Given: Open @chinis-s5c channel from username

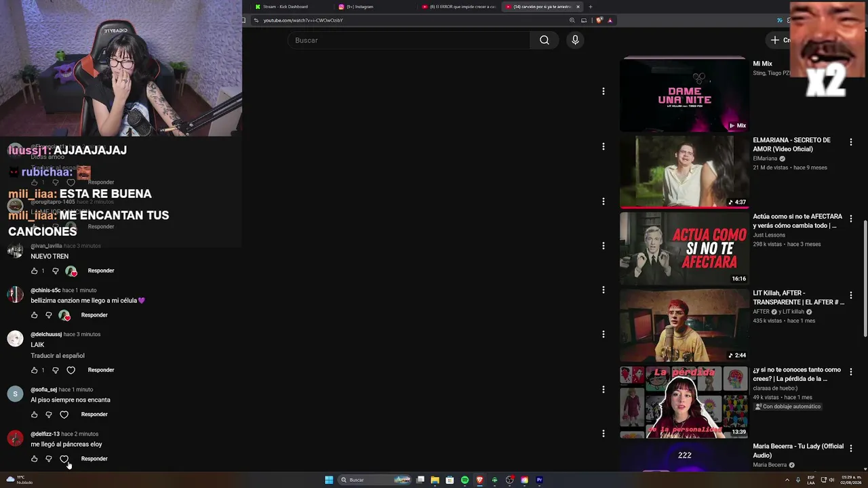Looking at the screenshot, I should [x=45, y=290].
